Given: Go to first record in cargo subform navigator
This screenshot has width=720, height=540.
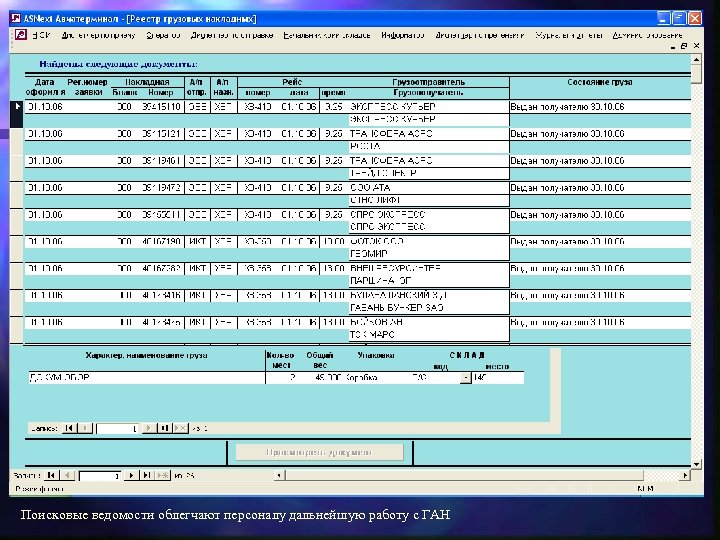Looking at the screenshot, I should (69, 428).
